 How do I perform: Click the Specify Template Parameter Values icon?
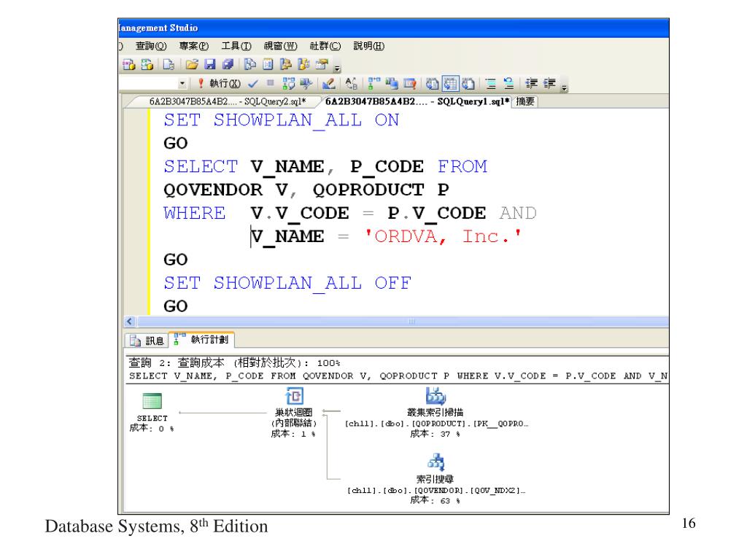pos(352,84)
